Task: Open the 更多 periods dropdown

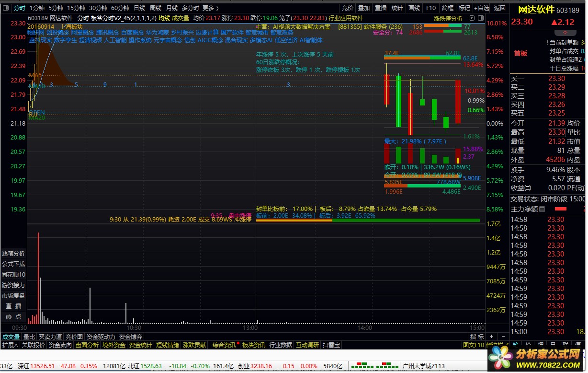Action: [x=210, y=8]
